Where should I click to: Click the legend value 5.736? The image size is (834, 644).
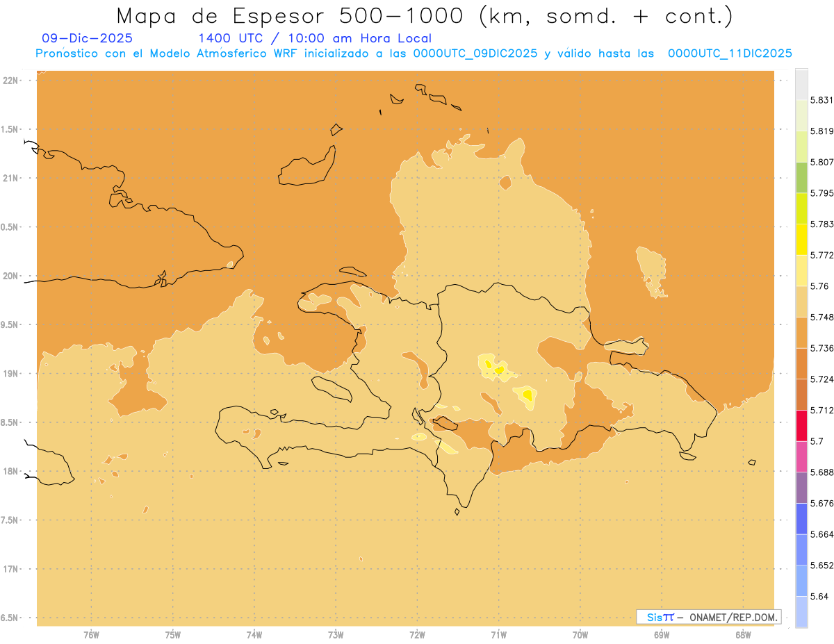point(822,348)
